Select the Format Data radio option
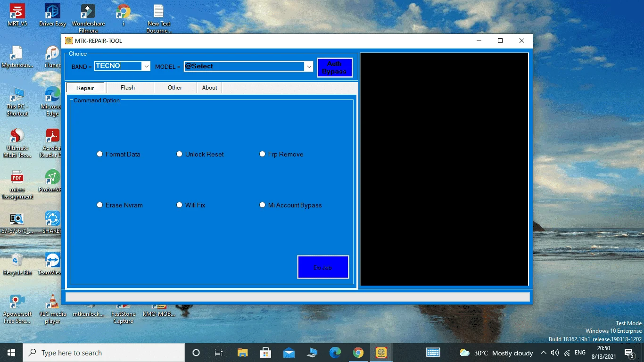Viewport: 644px width, 362px height. point(118,154)
